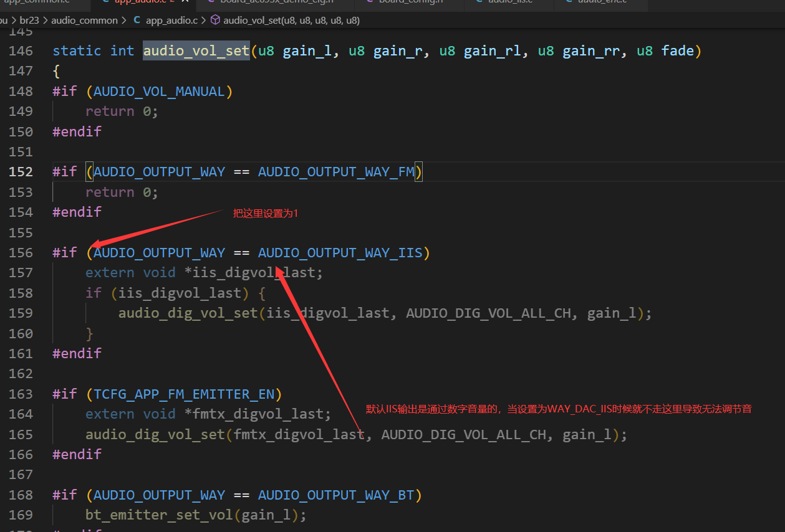Click the #endif on line 161
Viewport: 785px width, 532px height.
click(x=77, y=353)
